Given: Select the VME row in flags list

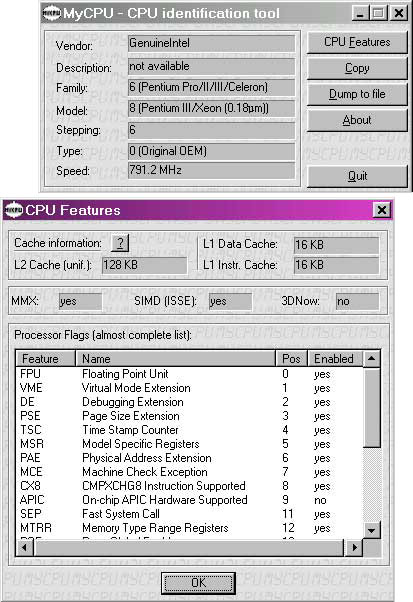Looking at the screenshot, I should point(190,388).
